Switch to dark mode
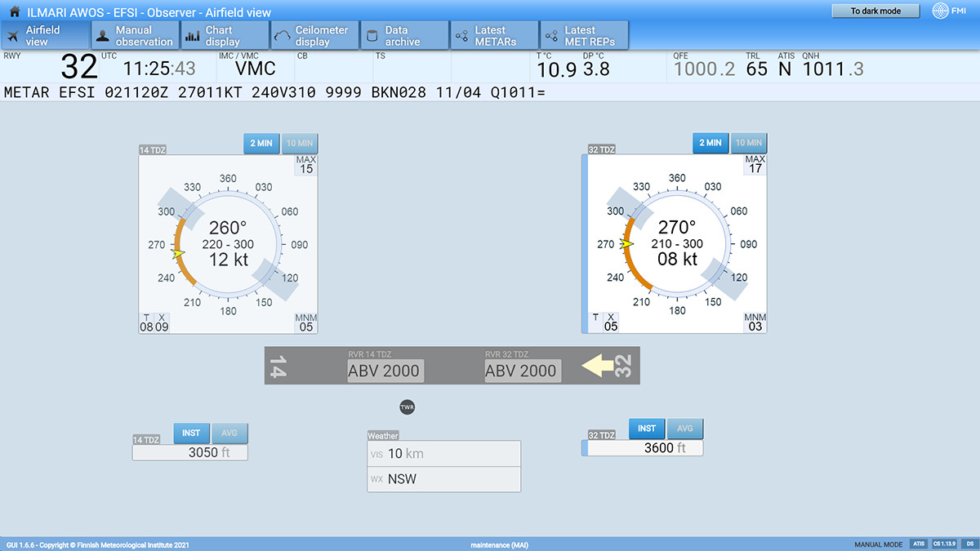 tap(875, 11)
